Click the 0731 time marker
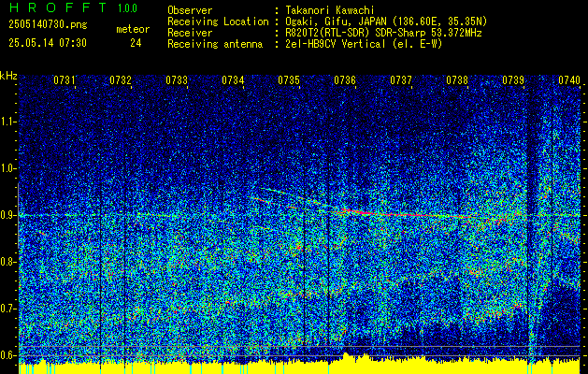 65,80
